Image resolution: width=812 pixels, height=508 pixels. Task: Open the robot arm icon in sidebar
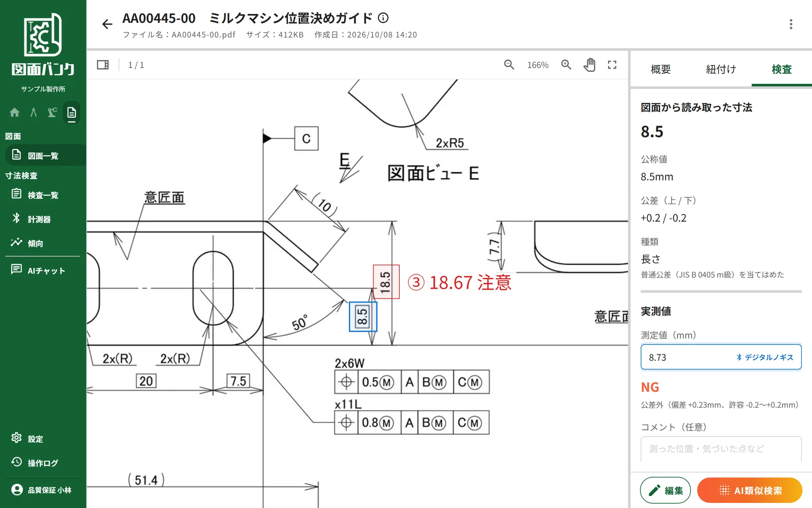pos(52,112)
